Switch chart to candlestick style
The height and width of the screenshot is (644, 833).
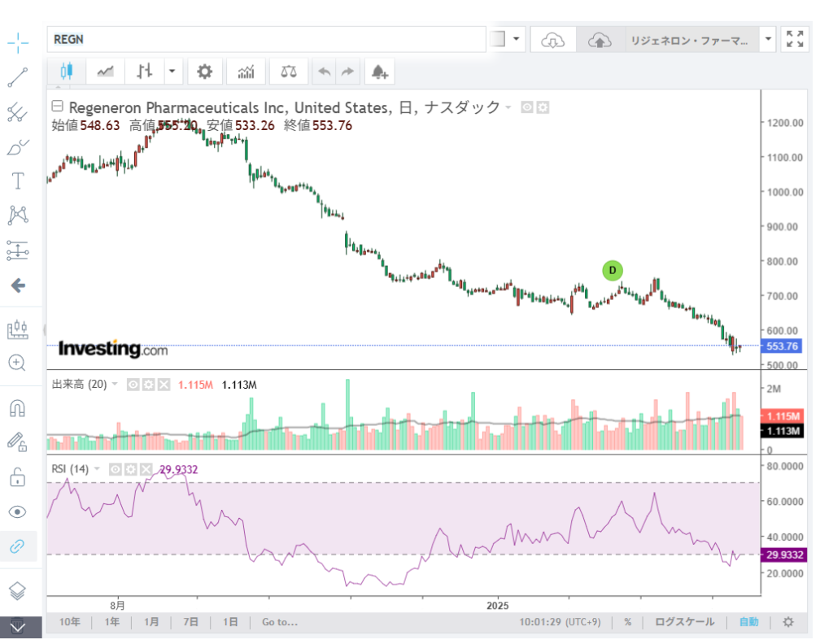point(67,71)
